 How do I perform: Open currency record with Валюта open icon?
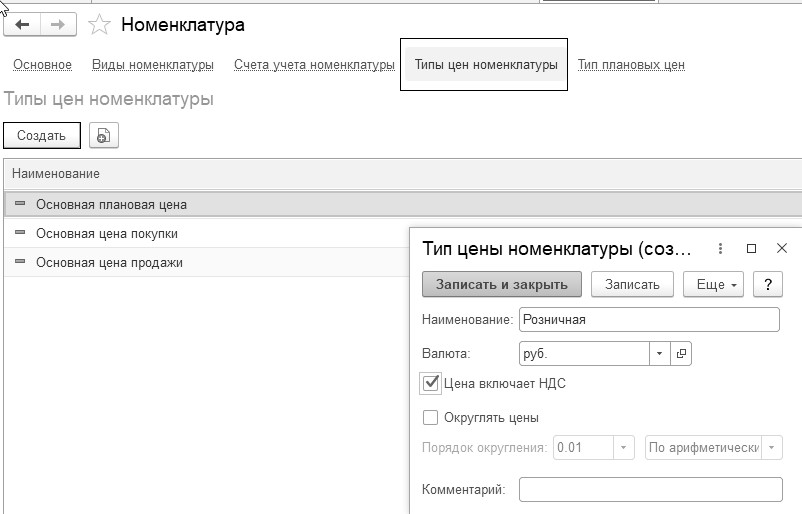[x=682, y=354]
